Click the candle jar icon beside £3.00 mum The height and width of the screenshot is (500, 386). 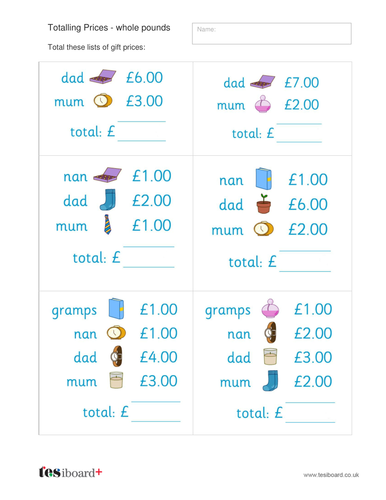pos(116,380)
